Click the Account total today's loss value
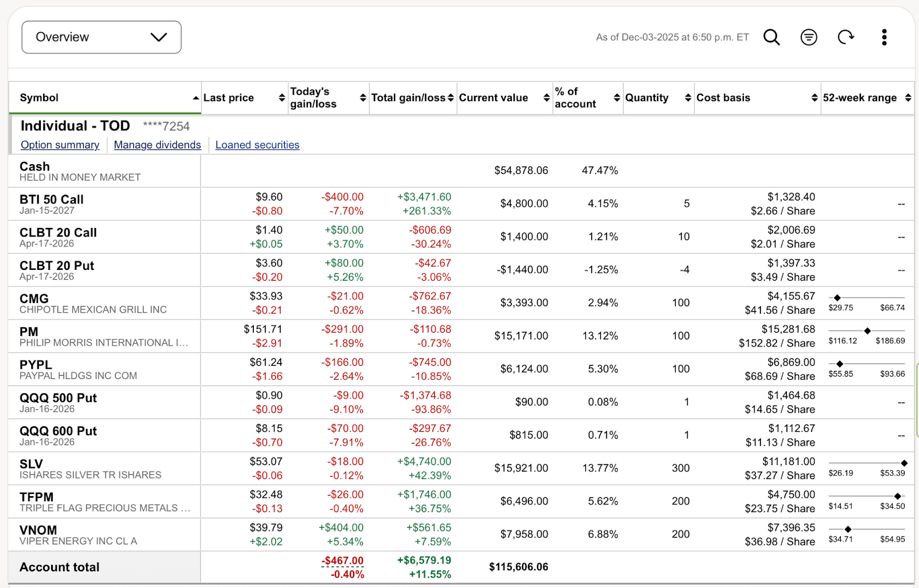The image size is (919, 588). 343,561
